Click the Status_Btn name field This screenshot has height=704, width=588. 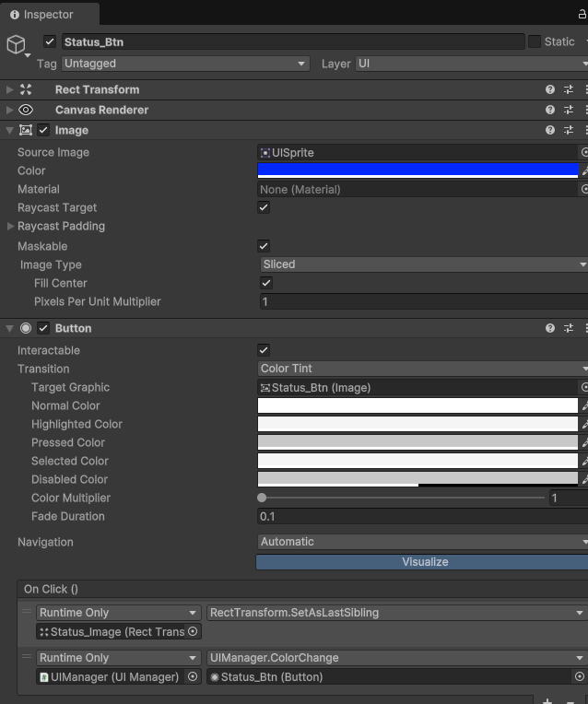point(293,41)
